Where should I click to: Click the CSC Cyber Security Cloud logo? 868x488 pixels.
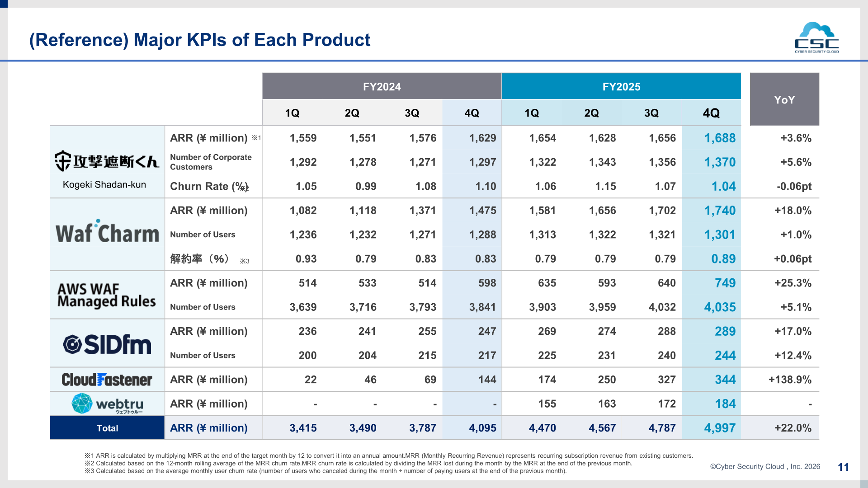point(816,38)
